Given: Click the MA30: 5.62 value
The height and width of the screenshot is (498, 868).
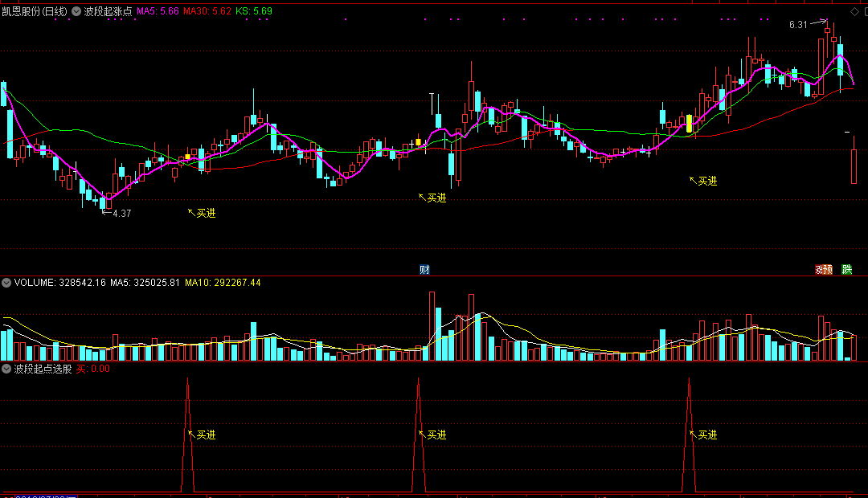Looking at the screenshot, I should point(207,11).
